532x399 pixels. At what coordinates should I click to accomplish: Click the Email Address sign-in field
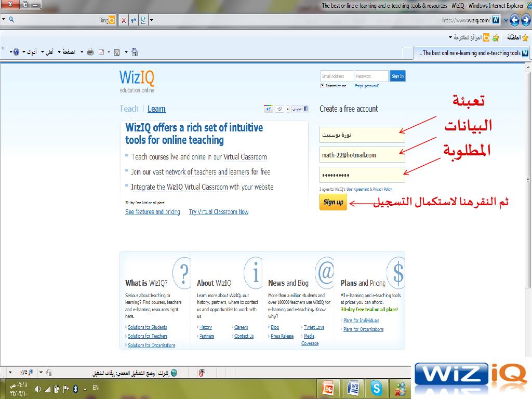[337, 76]
